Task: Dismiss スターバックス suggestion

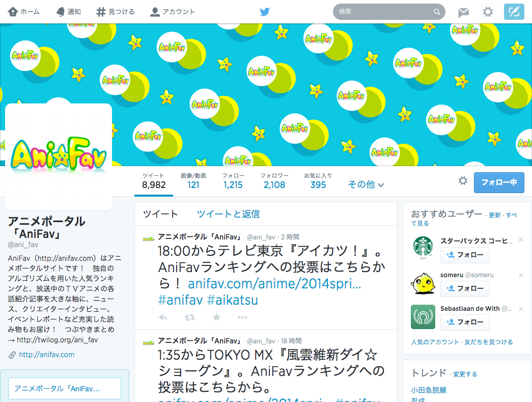Action: [x=521, y=240]
